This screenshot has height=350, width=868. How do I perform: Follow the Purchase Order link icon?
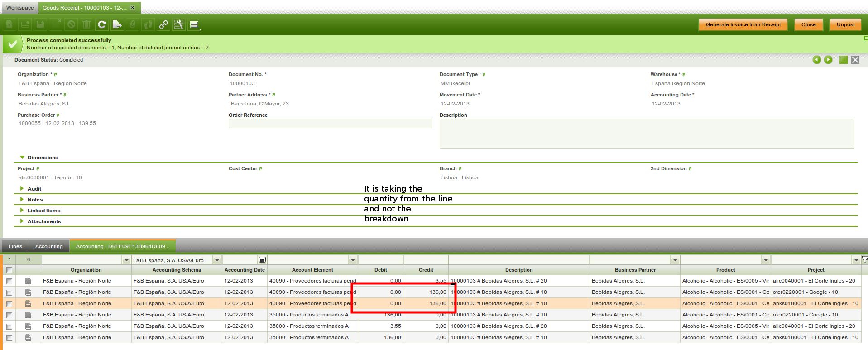(58, 115)
